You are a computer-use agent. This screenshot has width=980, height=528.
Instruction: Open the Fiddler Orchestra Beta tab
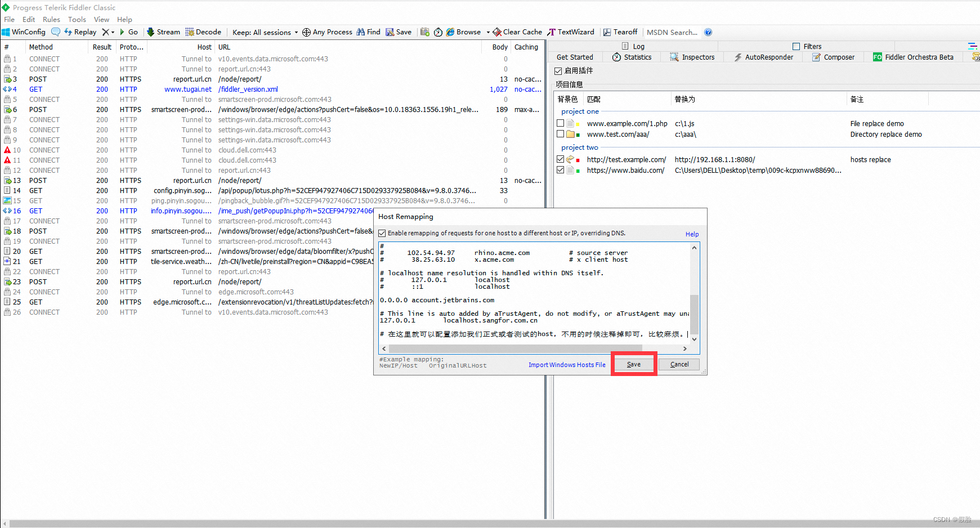tap(913, 57)
